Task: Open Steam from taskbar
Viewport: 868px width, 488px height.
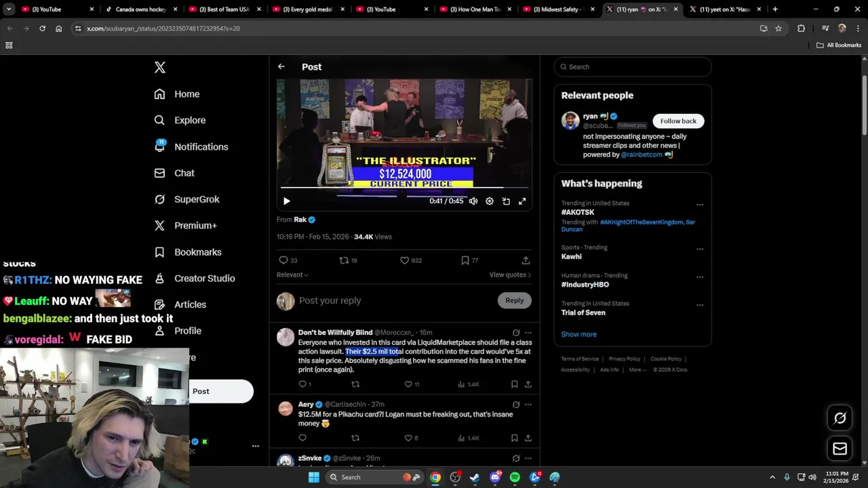Action: [x=475, y=477]
